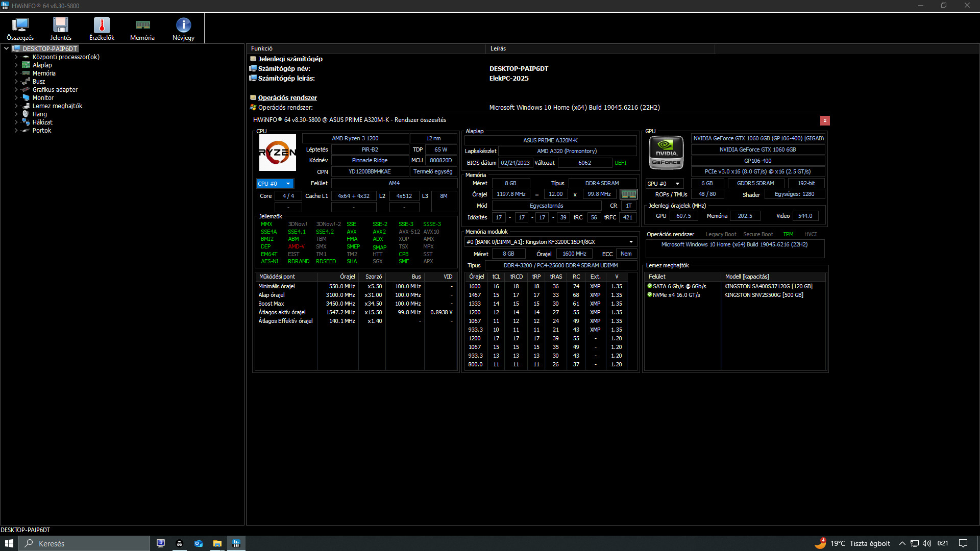Click the Ryzen CPU logo
The height and width of the screenshot is (551, 980).
(x=277, y=153)
